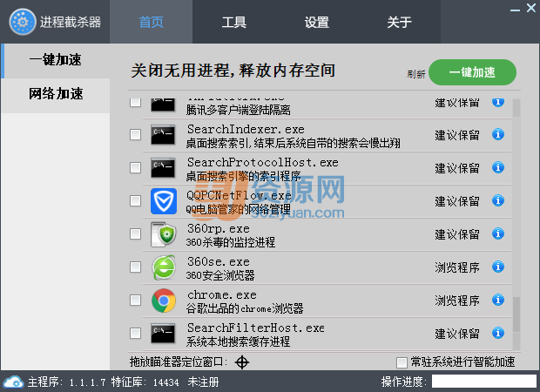This screenshot has height=392, width=540.
Task: Open info for QQPCNetFlow.exe
Action: tap(498, 200)
